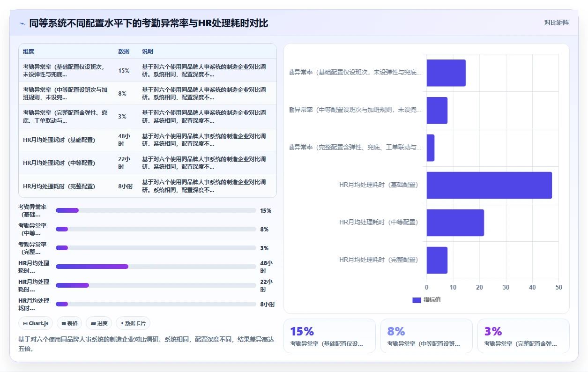Click the 数据 column header

(x=124, y=52)
